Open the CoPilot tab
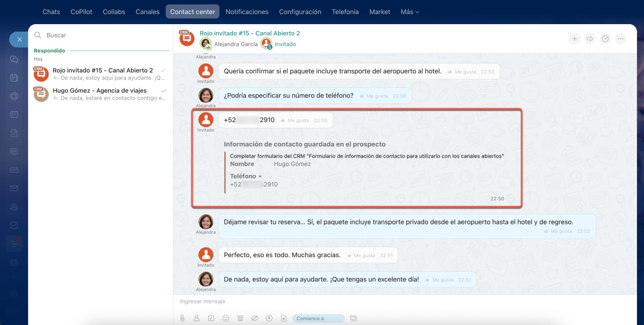The width and height of the screenshot is (644, 325). click(82, 12)
